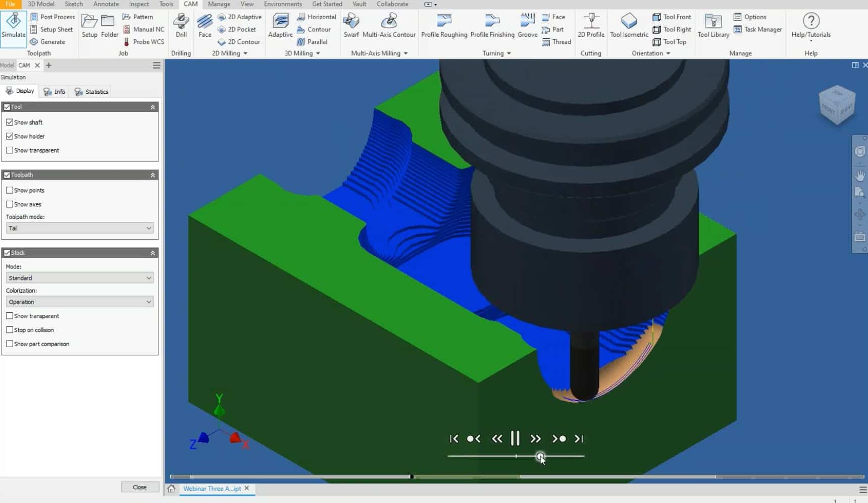
Task: Select the Drill operation icon
Action: point(181,25)
